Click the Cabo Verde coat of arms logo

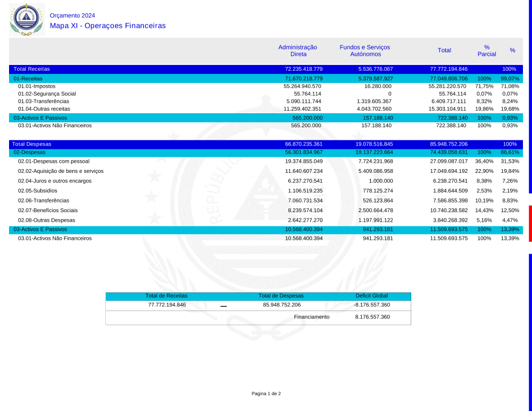pos(27,20)
